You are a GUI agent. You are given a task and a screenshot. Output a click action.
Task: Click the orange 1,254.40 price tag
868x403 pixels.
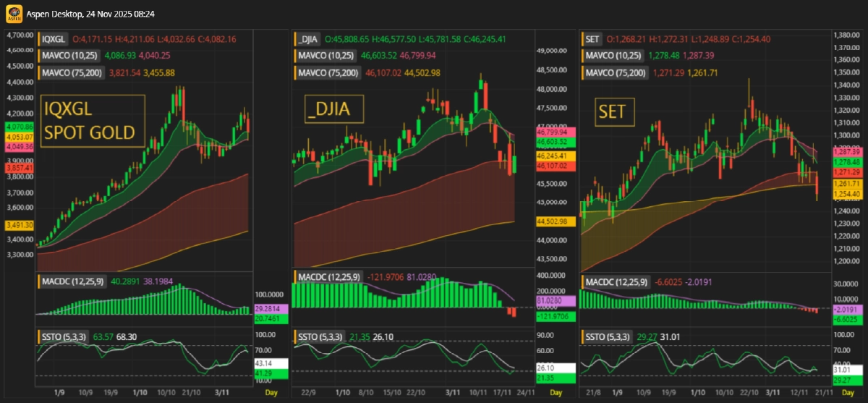848,195
